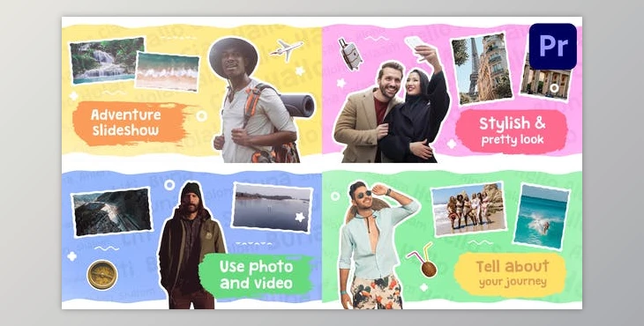Click the 'Use photo and video' label

pos(256,275)
